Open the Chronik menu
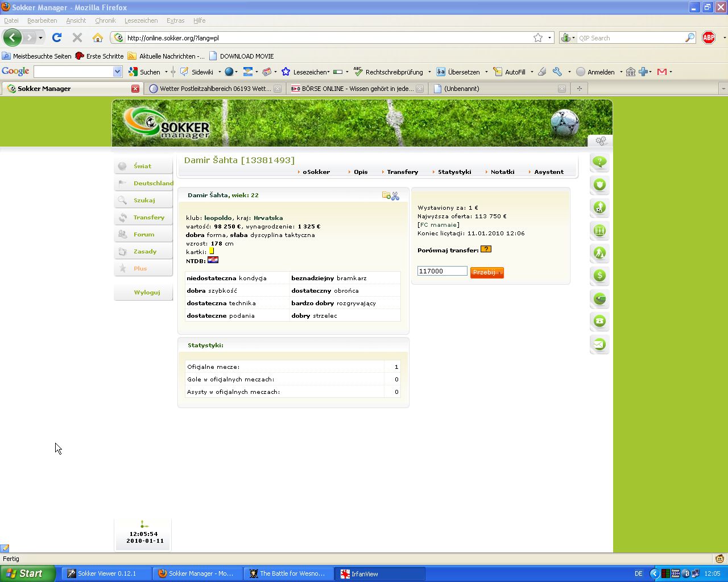This screenshot has height=582, width=728. (105, 20)
